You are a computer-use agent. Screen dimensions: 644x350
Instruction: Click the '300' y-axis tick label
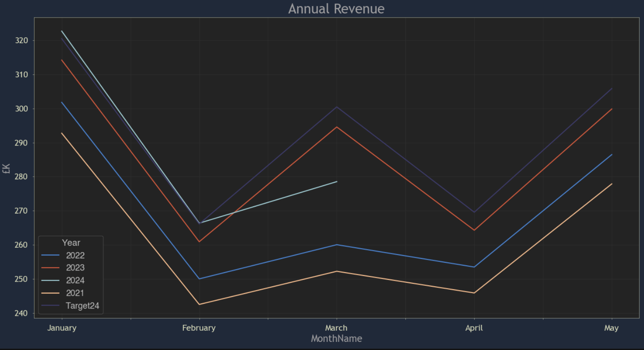[x=21, y=109]
